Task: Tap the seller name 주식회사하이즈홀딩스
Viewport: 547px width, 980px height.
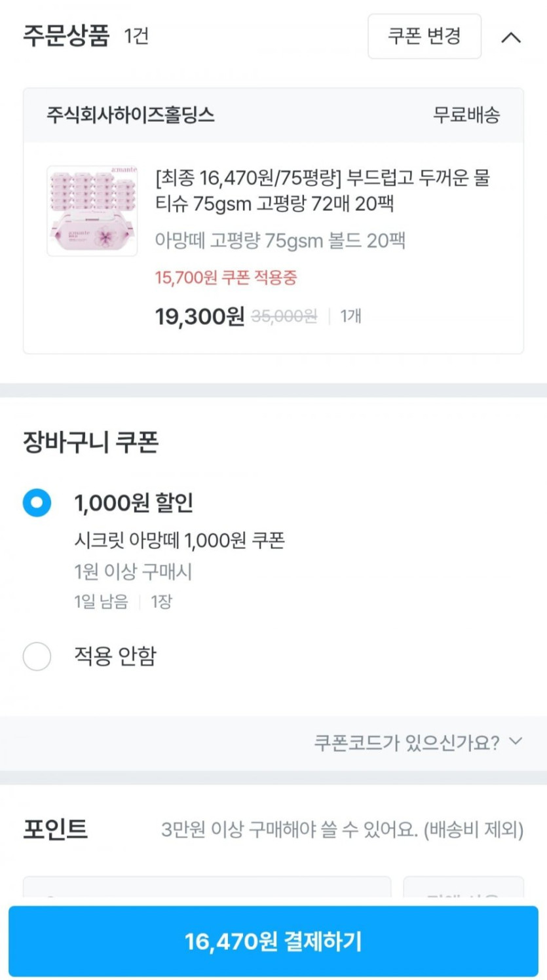Action: 130,115
